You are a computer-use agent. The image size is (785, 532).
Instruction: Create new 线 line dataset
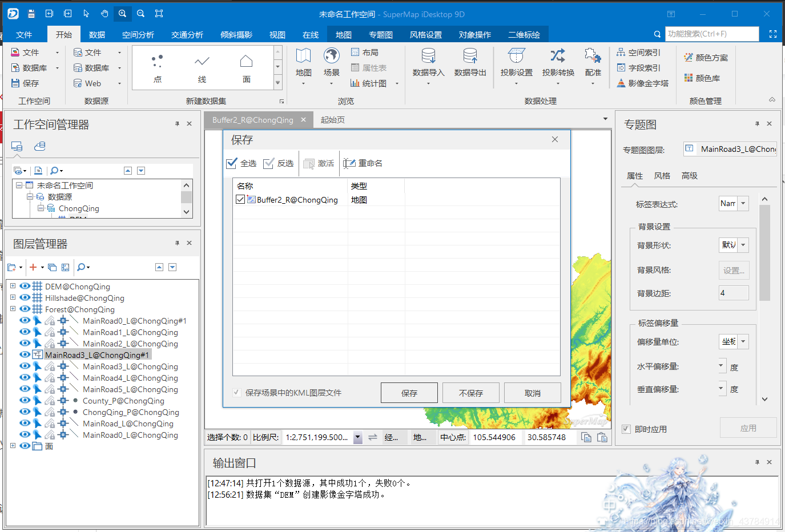(x=202, y=68)
